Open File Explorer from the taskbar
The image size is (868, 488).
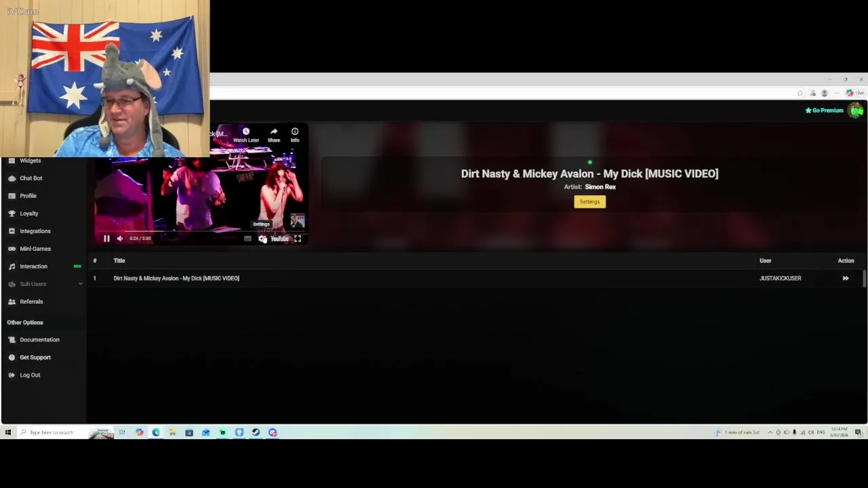pos(172,432)
